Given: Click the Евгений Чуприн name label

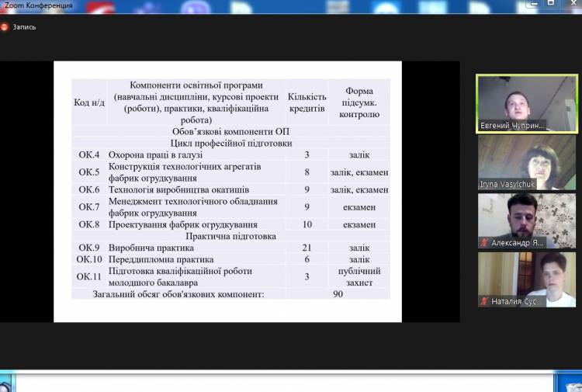Looking at the screenshot, I should click(514, 125).
